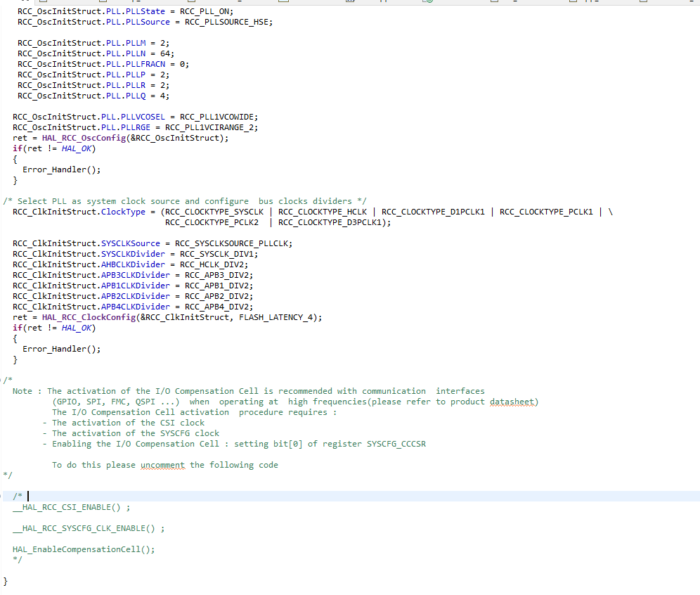Image resolution: width=700 pixels, height=595 pixels.
Task: Click the HAL_RCC_OscConfig function call
Action: coord(84,138)
